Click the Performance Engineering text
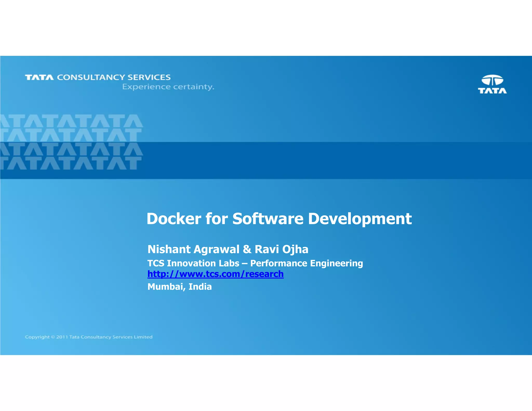Viewport: 532px width, 411px height. 307,263
